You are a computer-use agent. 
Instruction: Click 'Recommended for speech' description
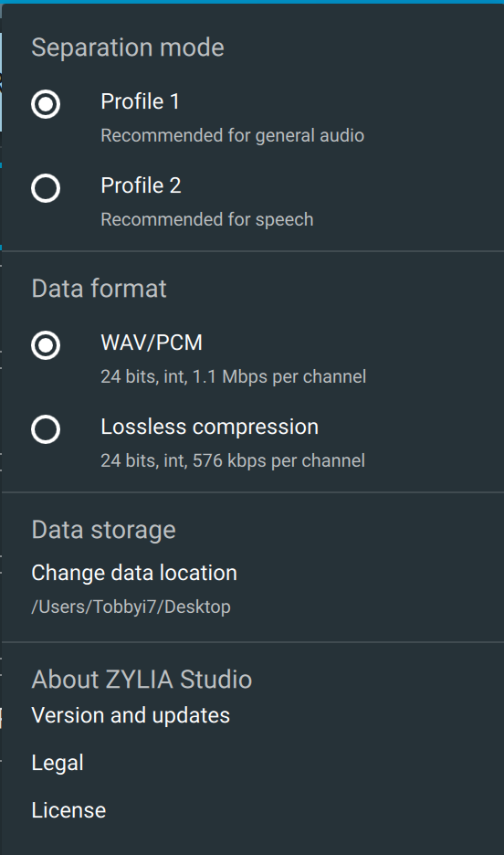click(x=207, y=219)
